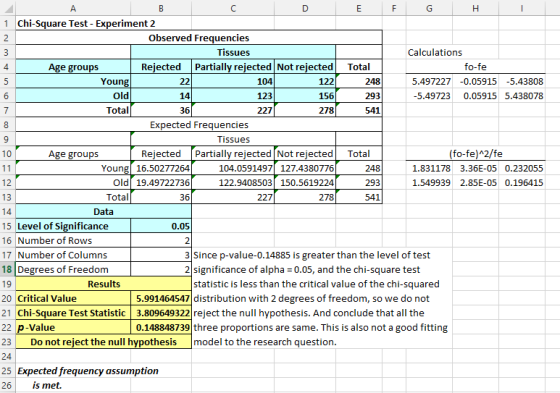The width and height of the screenshot is (560, 393).
Task: Click the test statistic 3.809649322
Action: point(161,313)
